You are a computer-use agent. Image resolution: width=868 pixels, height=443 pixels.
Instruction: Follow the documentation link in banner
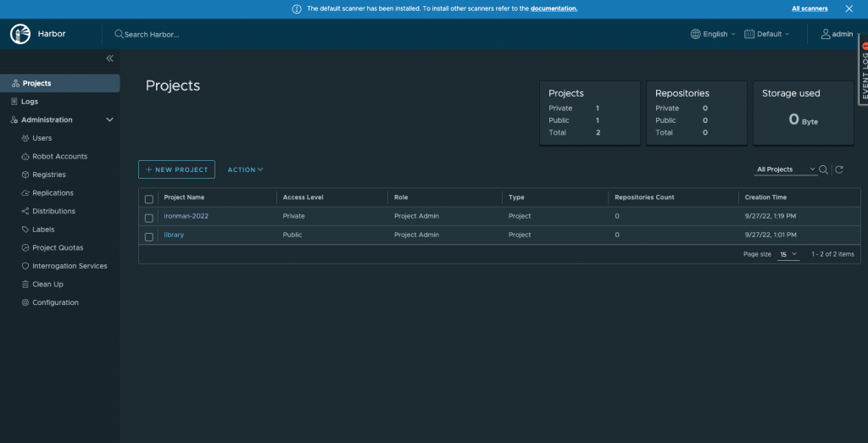click(554, 8)
